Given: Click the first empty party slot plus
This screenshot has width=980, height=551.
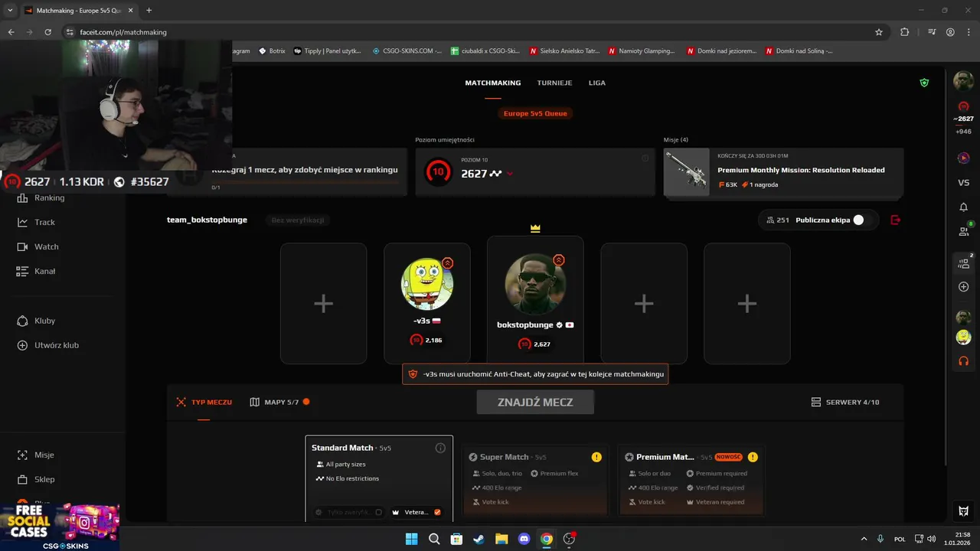Looking at the screenshot, I should click(323, 304).
